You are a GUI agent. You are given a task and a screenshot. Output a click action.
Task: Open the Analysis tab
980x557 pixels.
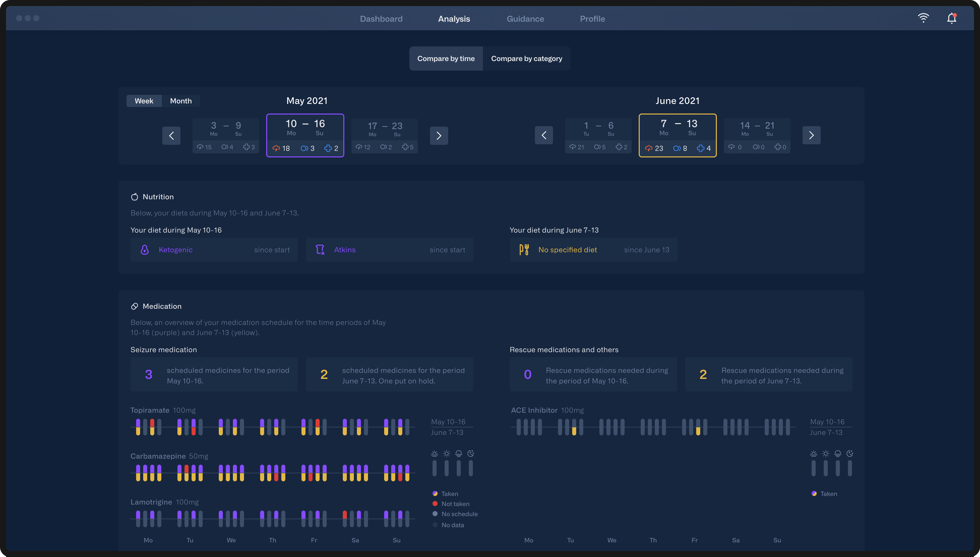coord(454,19)
